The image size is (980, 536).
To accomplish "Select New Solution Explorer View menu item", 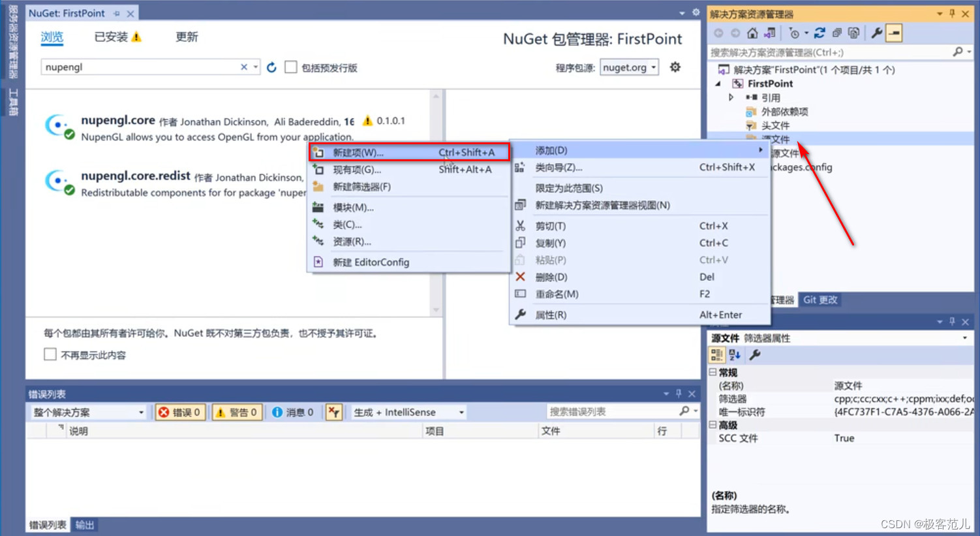I will click(639, 205).
